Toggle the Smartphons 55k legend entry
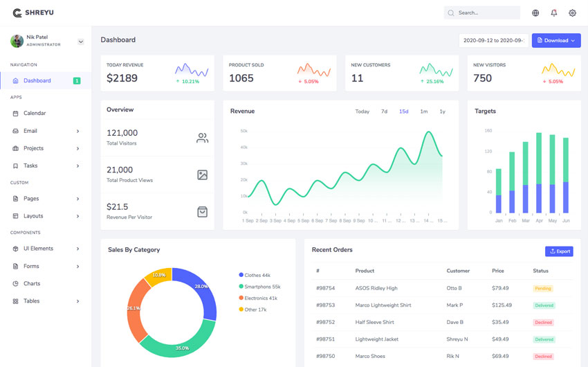The image size is (588, 367). click(x=259, y=287)
